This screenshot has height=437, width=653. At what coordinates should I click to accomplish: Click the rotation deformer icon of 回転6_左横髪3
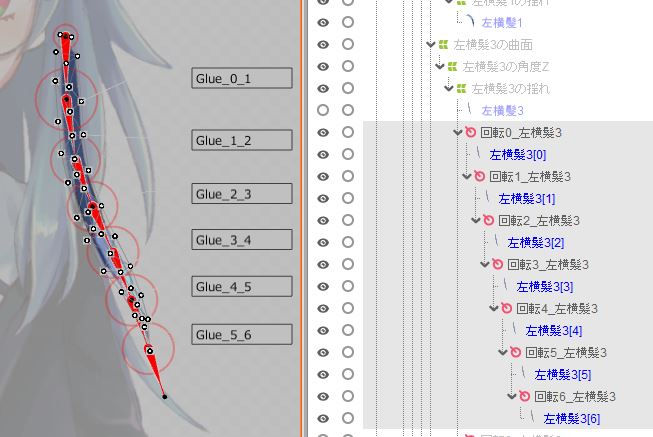pos(525,396)
